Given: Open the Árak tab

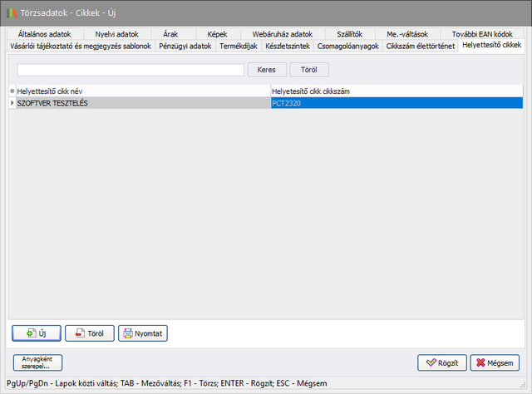Looking at the screenshot, I should click(170, 34).
